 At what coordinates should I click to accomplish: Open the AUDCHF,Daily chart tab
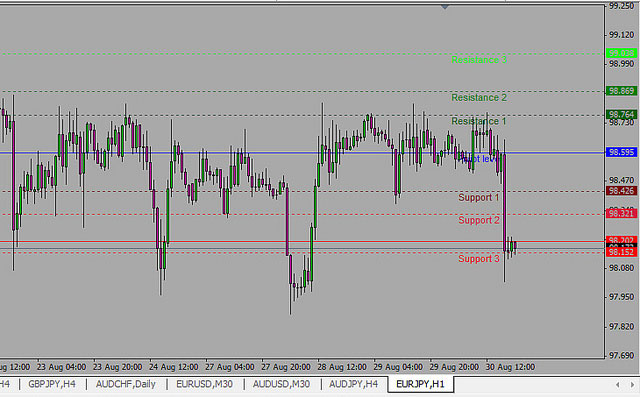(x=126, y=384)
